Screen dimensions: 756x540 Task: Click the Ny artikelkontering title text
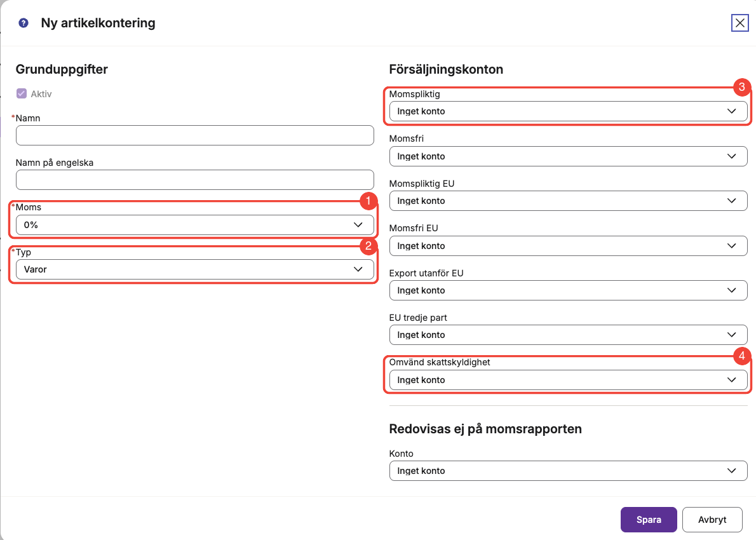98,23
